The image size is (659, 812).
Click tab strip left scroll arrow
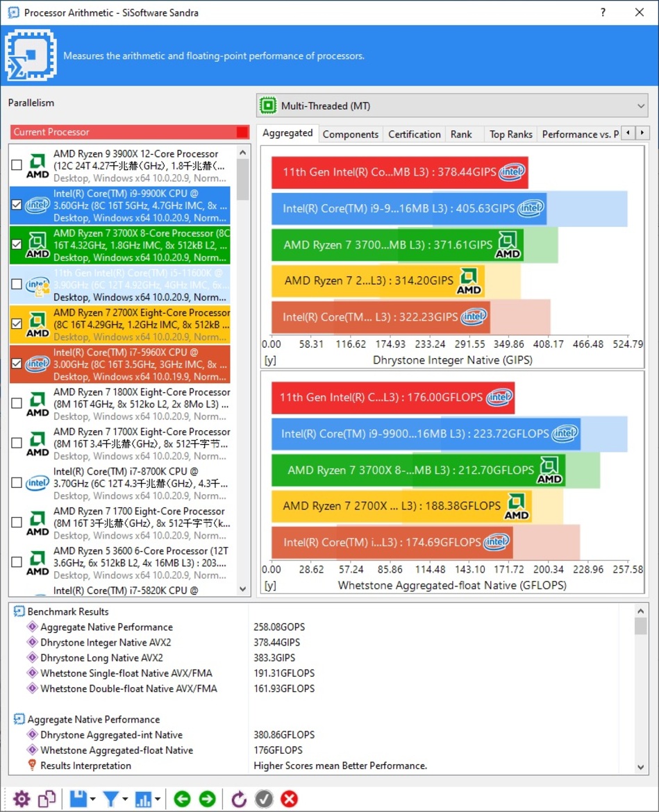pyautogui.click(x=628, y=133)
